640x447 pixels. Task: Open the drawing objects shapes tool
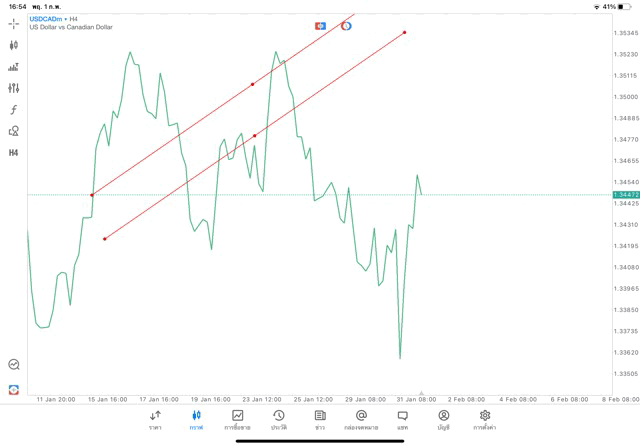point(14,131)
